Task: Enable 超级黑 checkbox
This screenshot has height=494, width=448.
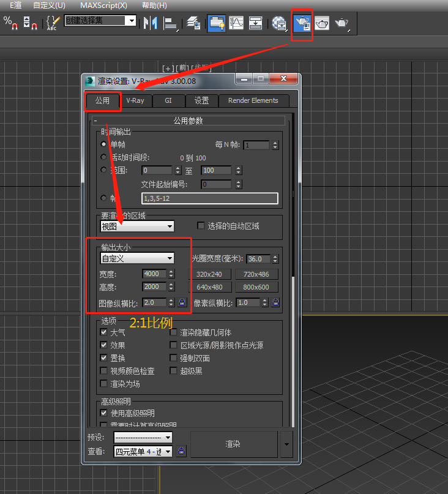Action: (173, 371)
